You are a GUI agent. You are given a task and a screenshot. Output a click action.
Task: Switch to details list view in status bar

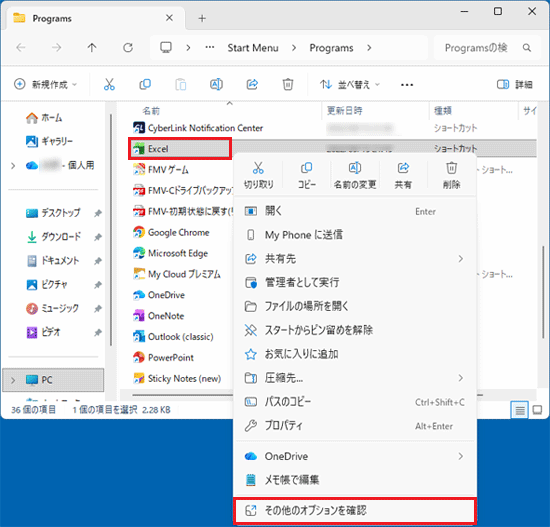click(x=520, y=410)
